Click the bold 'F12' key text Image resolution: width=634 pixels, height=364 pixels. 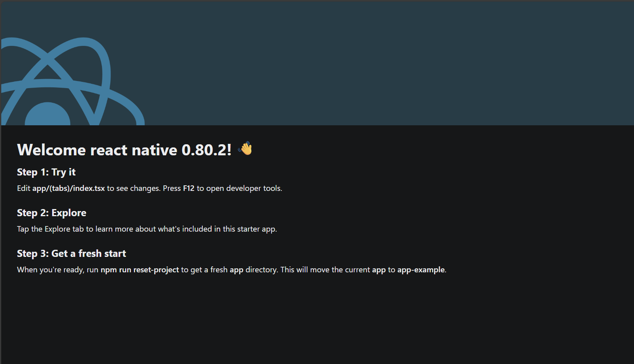(x=189, y=188)
